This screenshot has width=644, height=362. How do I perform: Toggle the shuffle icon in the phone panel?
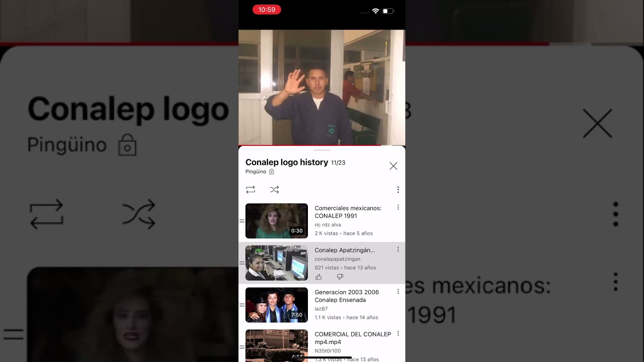click(274, 190)
